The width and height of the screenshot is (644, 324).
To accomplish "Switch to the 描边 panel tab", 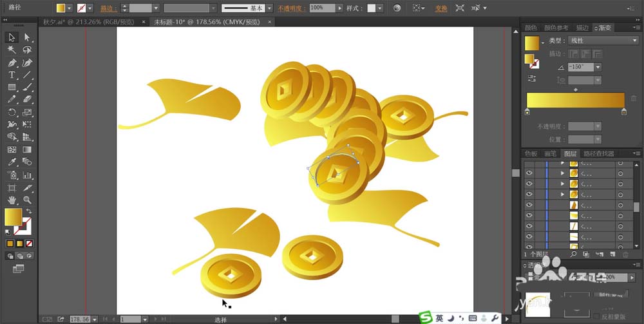I will coord(582,28).
